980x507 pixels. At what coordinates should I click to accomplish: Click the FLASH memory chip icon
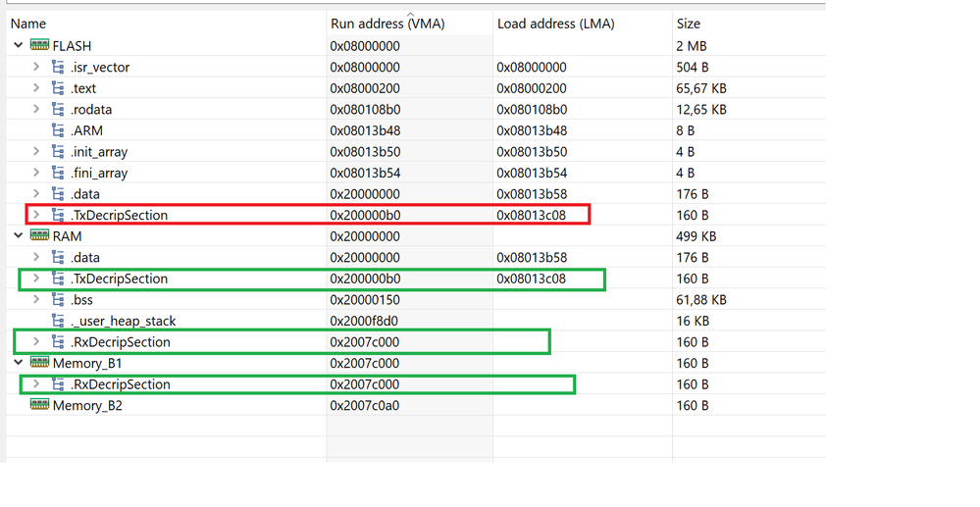coord(39,45)
